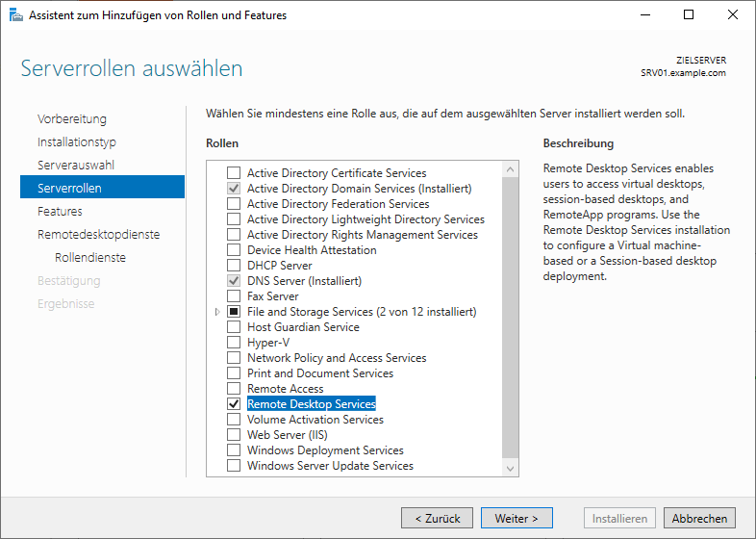Switch to the Serverauswahl step
The width and height of the screenshot is (756, 539).
(x=76, y=165)
